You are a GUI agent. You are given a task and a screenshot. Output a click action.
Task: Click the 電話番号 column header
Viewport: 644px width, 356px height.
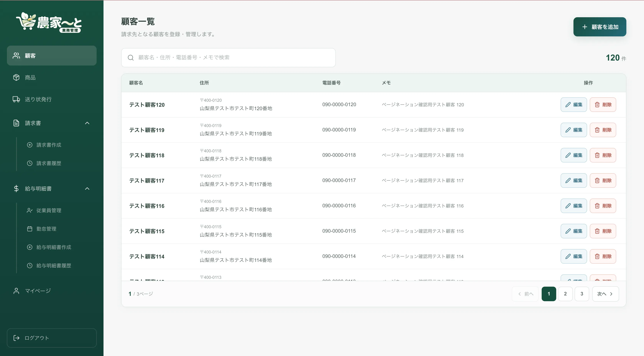click(x=331, y=83)
